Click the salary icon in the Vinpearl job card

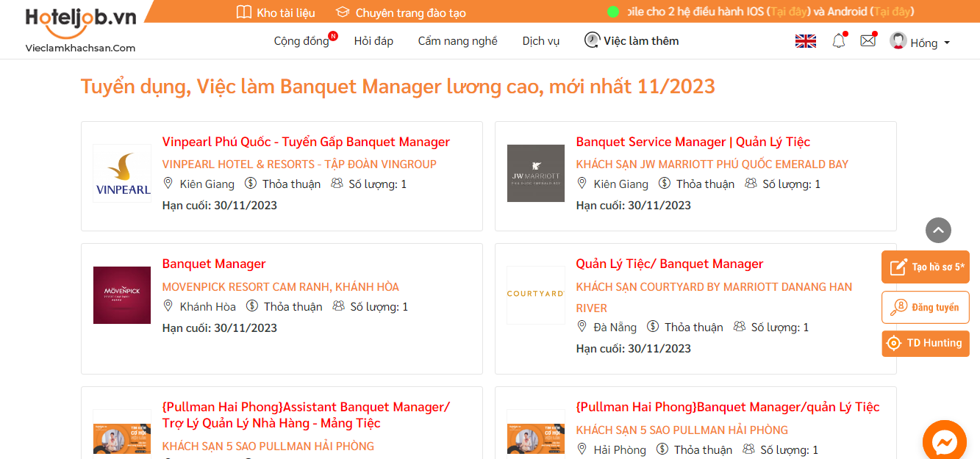250,184
